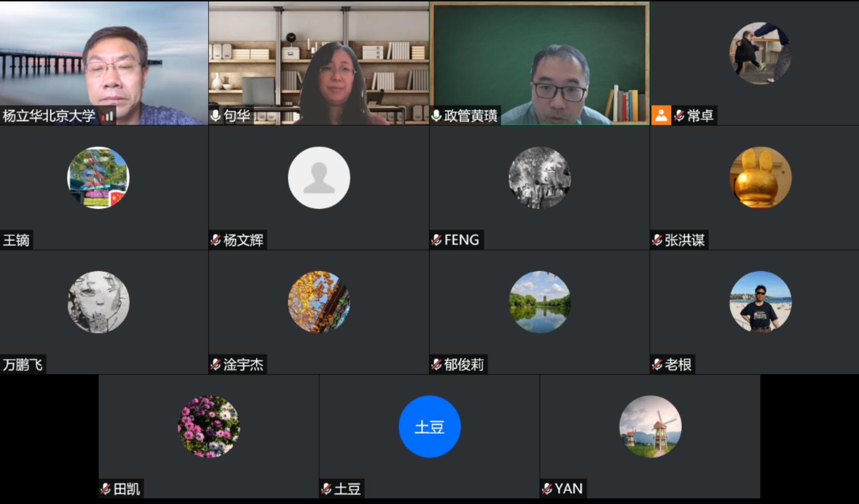
Task: Click the muted mic icon for YAN
Action: coord(547,489)
